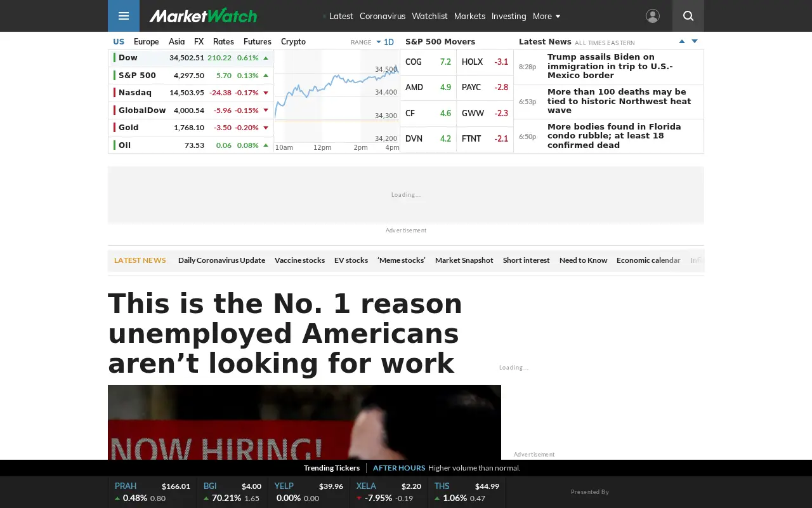Open the Now Hiring article image
Viewport: 812px width, 508px height.
(304, 422)
